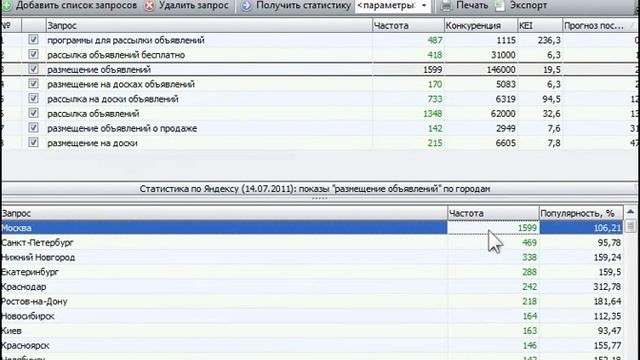Click the panel splitter dots handle

320,199
